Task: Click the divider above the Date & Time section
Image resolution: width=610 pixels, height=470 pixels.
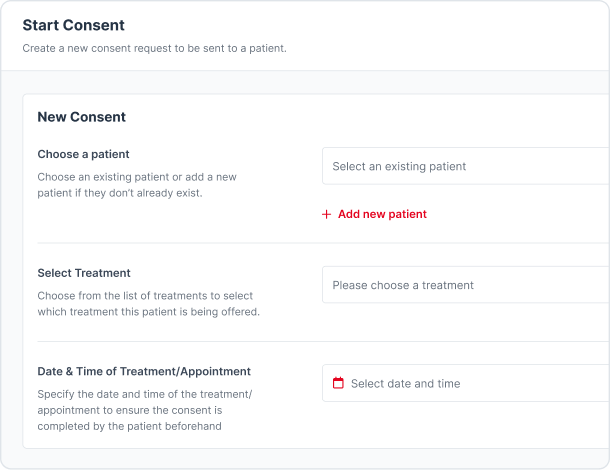Action: click(x=324, y=341)
